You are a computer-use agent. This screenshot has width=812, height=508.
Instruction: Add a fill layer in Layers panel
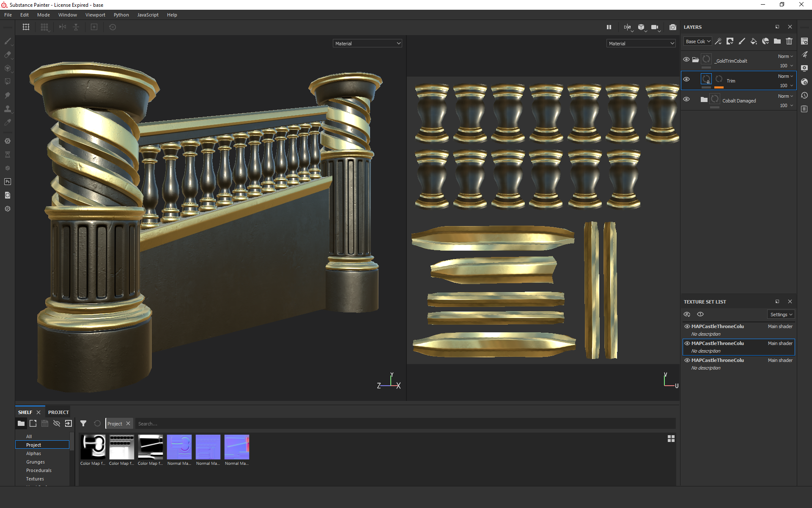click(x=754, y=41)
